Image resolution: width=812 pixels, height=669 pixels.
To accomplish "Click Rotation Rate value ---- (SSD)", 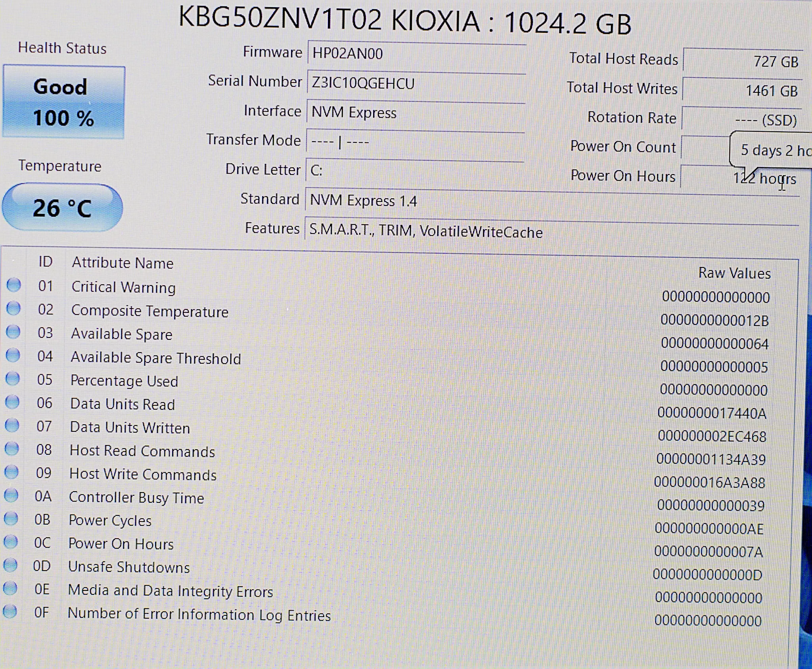I will [x=741, y=119].
